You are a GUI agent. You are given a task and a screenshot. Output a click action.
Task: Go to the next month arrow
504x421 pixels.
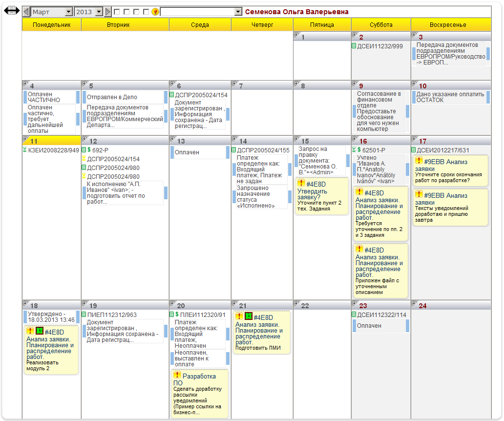pos(108,12)
